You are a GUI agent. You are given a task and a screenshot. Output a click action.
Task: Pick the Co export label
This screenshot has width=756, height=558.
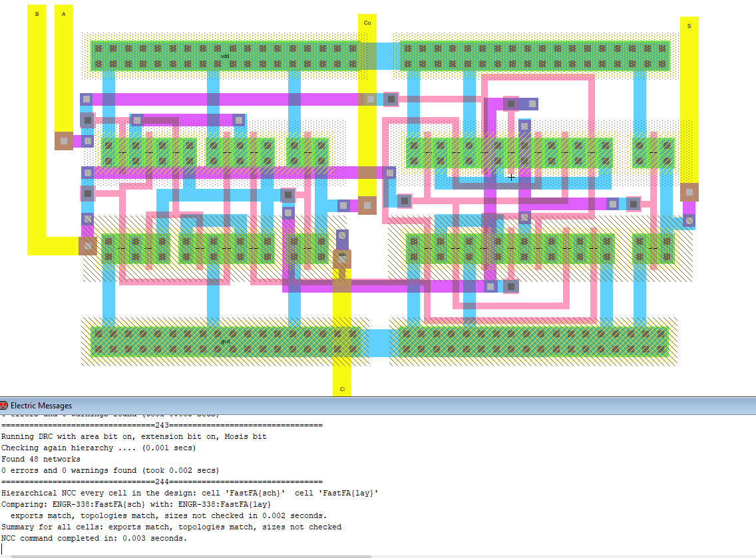[x=367, y=23]
